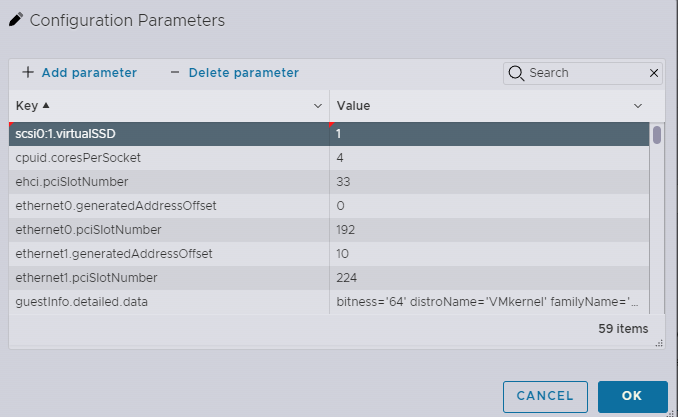
Task: Select the ehci.pciSlotNumber key
Action: (72, 181)
